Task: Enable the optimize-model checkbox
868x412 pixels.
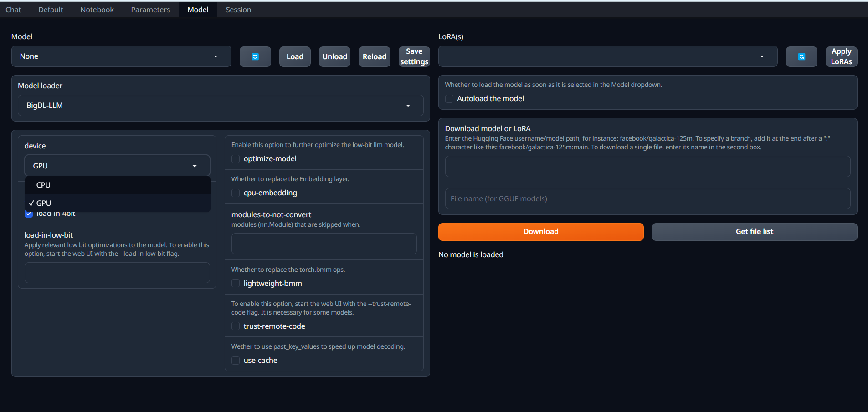Action: pyautogui.click(x=236, y=159)
